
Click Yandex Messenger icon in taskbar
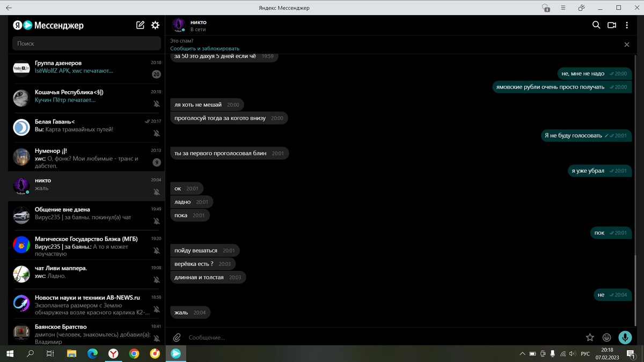tap(175, 354)
